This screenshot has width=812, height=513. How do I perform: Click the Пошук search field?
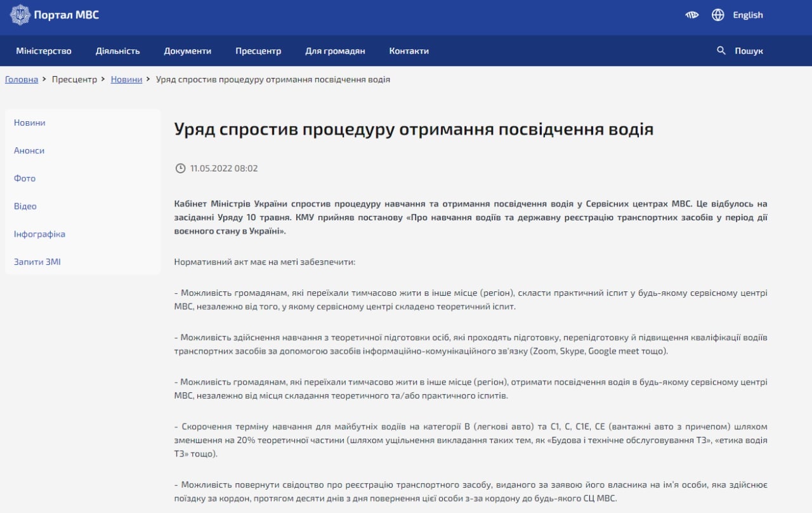pyautogui.click(x=749, y=51)
